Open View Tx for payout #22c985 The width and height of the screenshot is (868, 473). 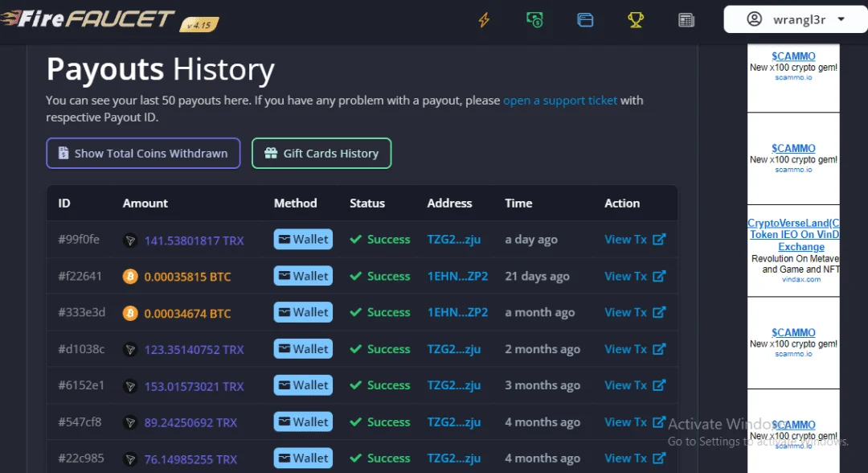[635, 458]
